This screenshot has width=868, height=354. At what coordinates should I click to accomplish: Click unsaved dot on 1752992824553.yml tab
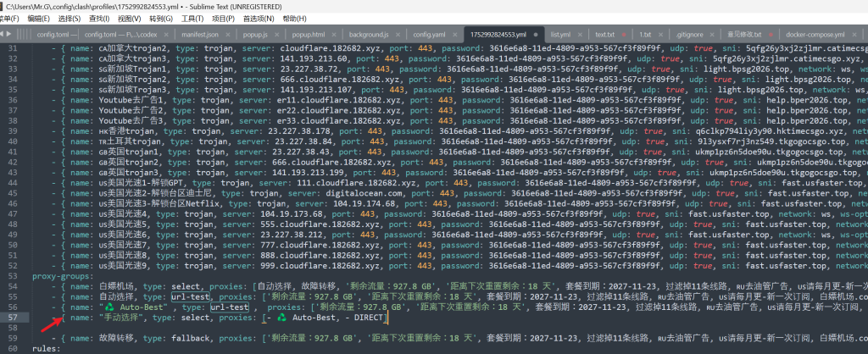tap(533, 35)
